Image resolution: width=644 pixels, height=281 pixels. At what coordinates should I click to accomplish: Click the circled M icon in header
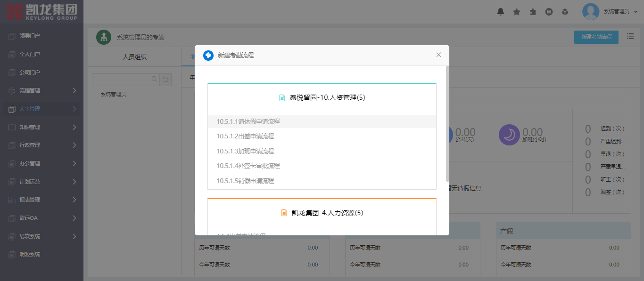549,12
